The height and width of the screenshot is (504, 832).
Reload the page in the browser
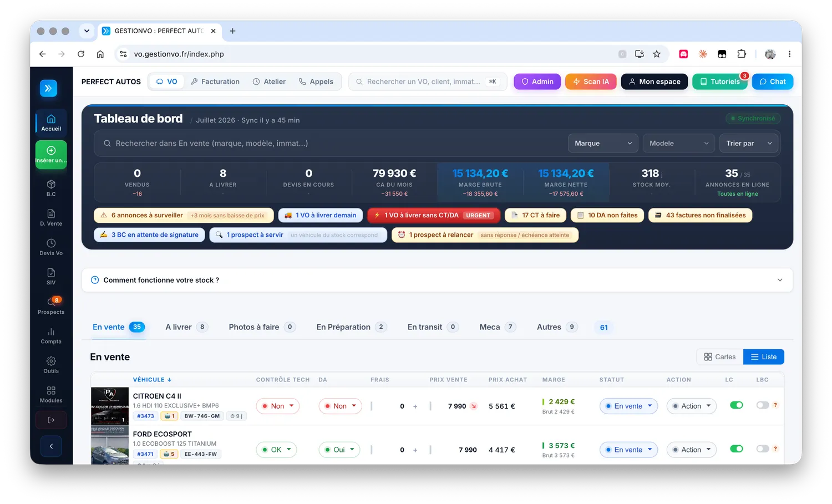click(81, 54)
